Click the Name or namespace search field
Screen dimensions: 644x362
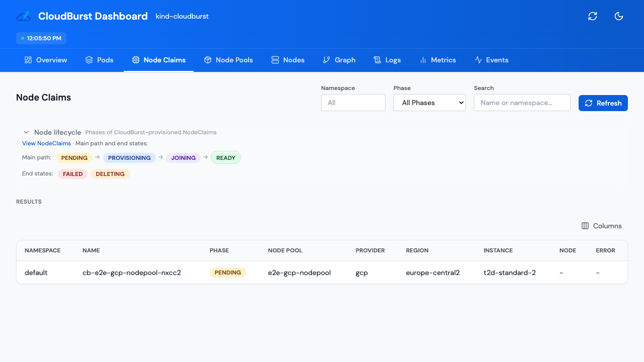(522, 103)
